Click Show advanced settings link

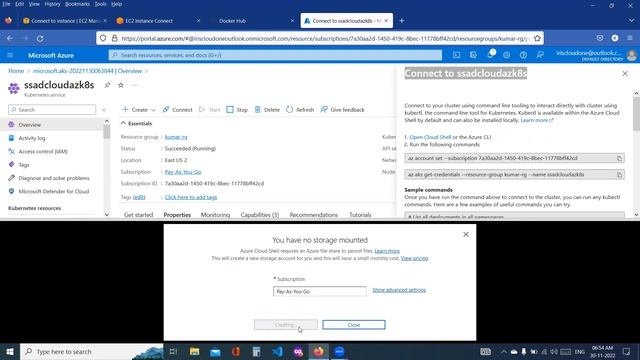[399, 290]
